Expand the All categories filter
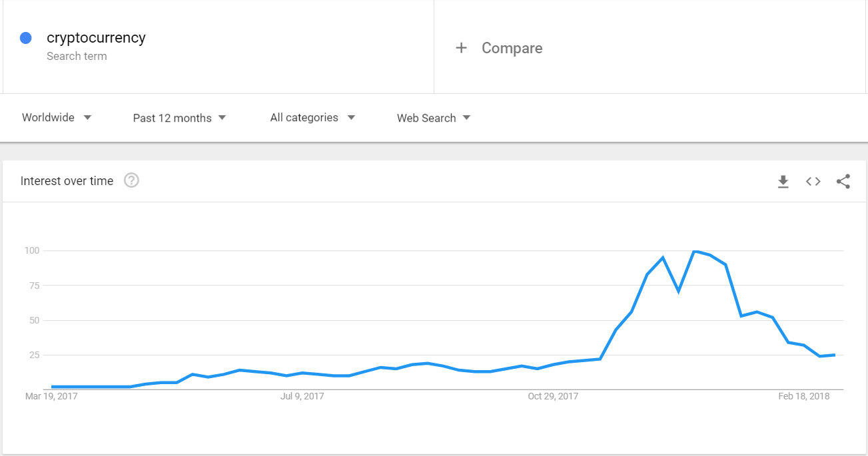 (x=312, y=118)
